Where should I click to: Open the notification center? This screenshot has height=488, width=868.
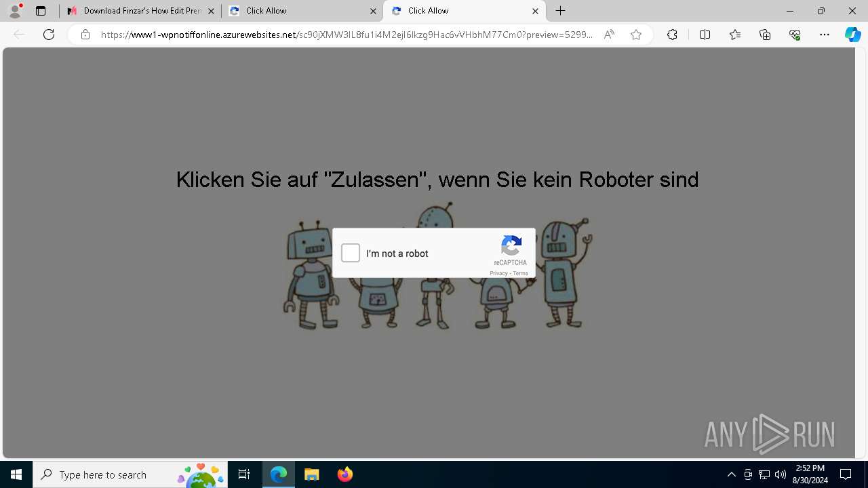(846, 474)
